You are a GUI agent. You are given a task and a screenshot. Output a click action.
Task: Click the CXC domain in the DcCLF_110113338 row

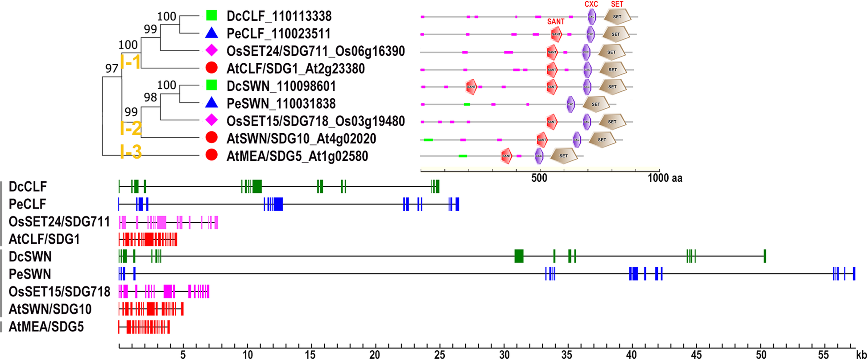click(x=592, y=17)
